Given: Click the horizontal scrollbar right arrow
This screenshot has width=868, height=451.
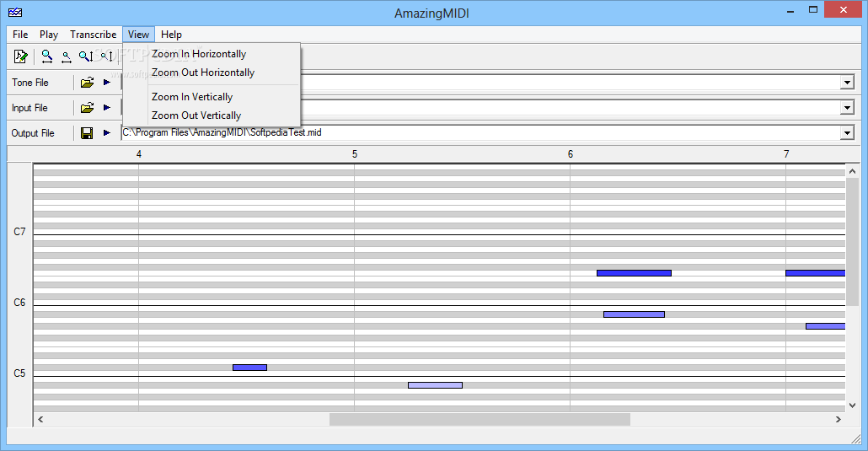Looking at the screenshot, I should pyautogui.click(x=839, y=420).
